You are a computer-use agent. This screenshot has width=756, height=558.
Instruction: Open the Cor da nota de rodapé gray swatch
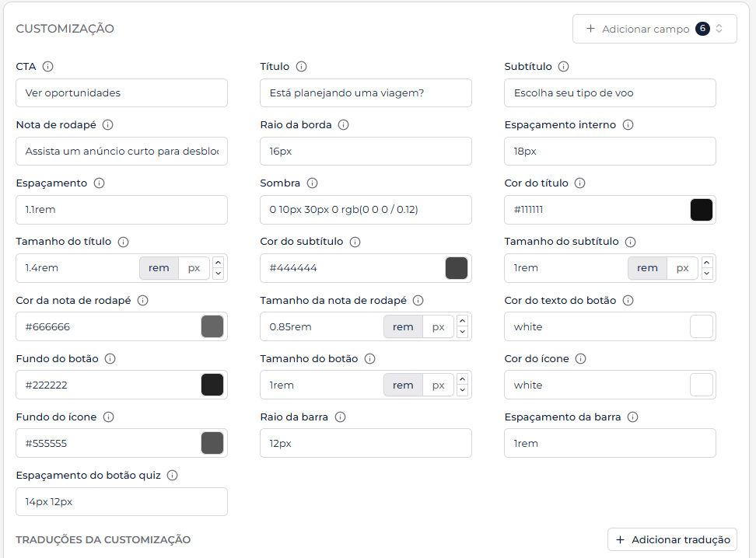tap(212, 326)
